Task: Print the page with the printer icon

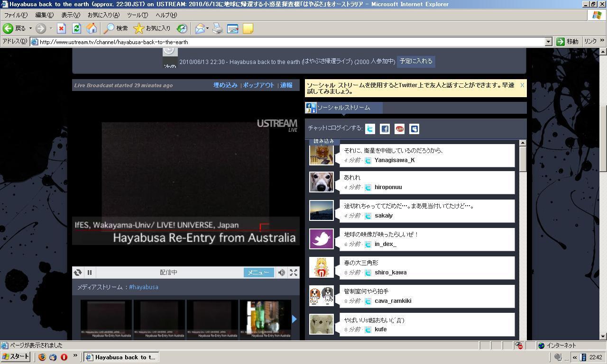Action: (x=218, y=28)
